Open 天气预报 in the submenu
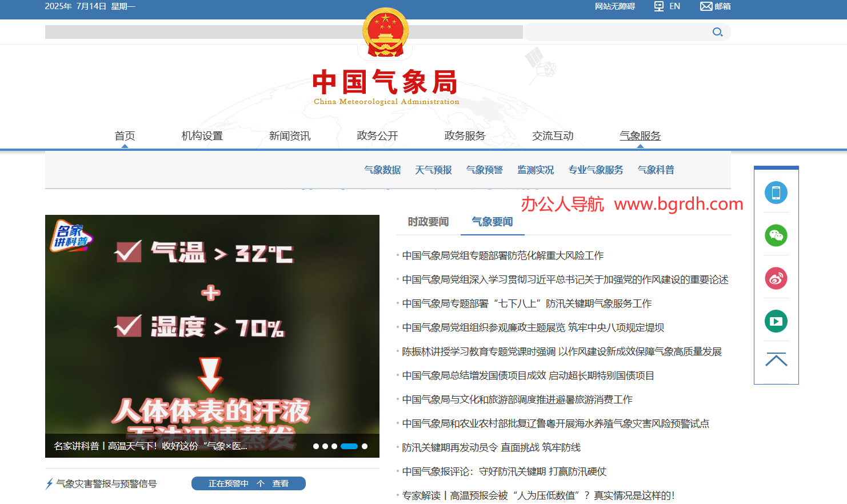The width and height of the screenshot is (847, 504). click(433, 170)
